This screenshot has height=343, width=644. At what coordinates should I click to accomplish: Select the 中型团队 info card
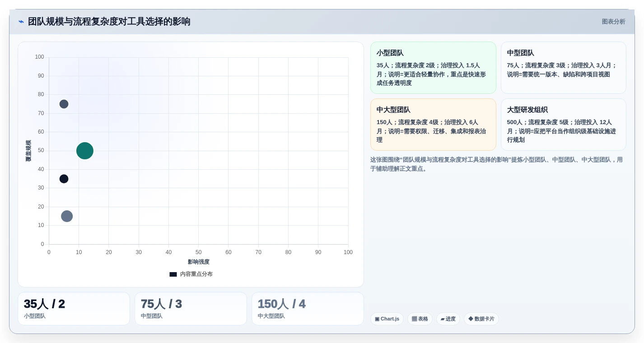point(563,68)
